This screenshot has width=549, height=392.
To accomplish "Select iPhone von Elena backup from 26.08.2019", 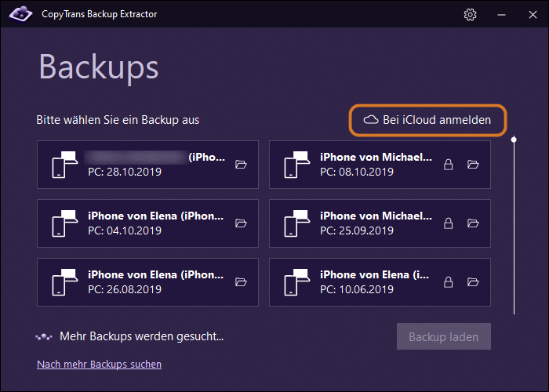I will [147, 282].
